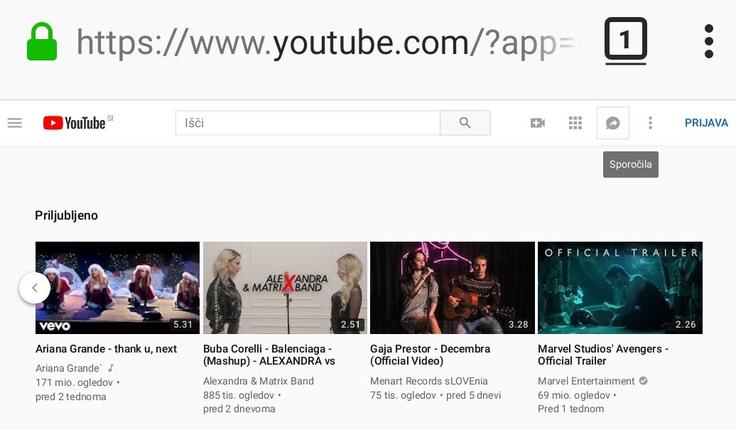This screenshot has width=736, height=430.
Task: Click title 'Marvel Studios' Avengers - Official Trailer'
Action: point(603,355)
